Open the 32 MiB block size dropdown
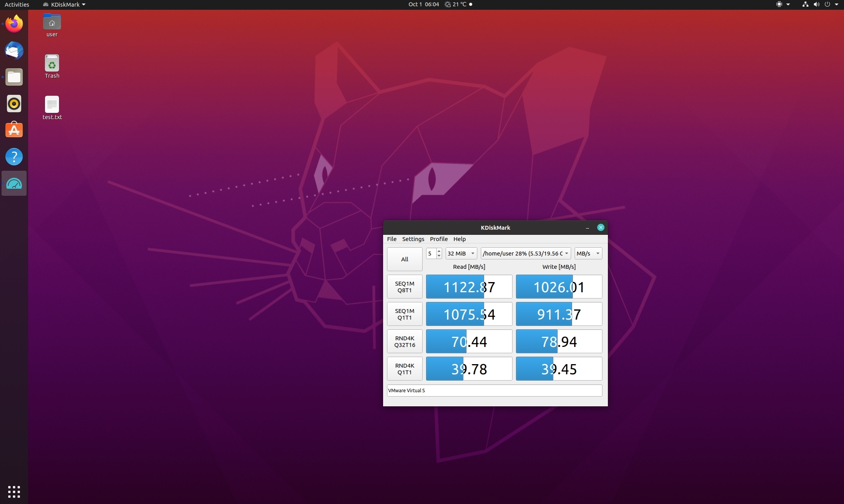This screenshot has width=844, height=504. click(x=461, y=253)
